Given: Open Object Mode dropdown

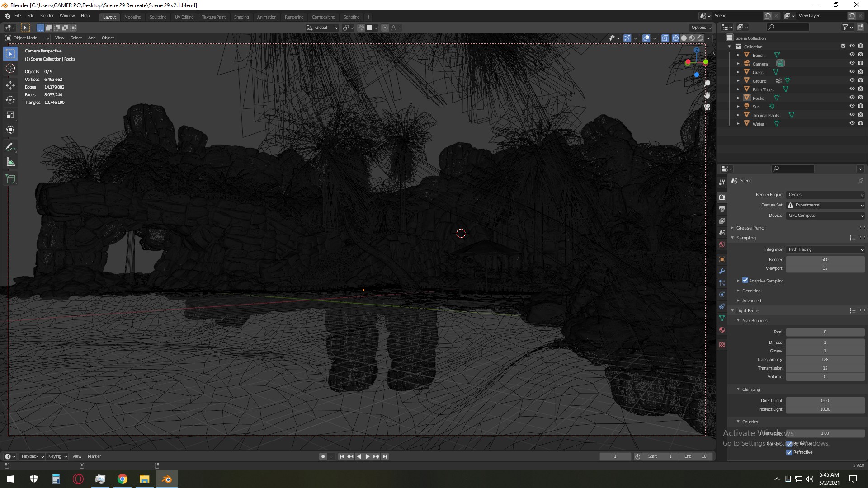Looking at the screenshot, I should 27,38.
